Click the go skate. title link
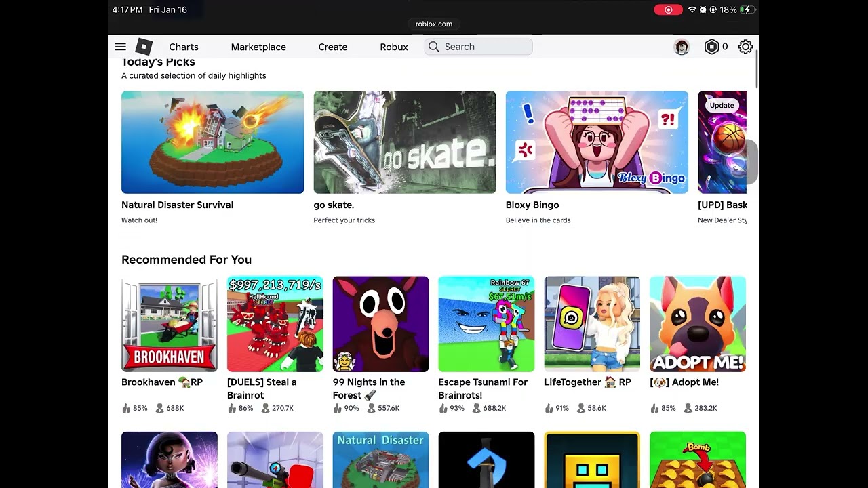Image resolution: width=868 pixels, height=488 pixels. click(x=334, y=205)
